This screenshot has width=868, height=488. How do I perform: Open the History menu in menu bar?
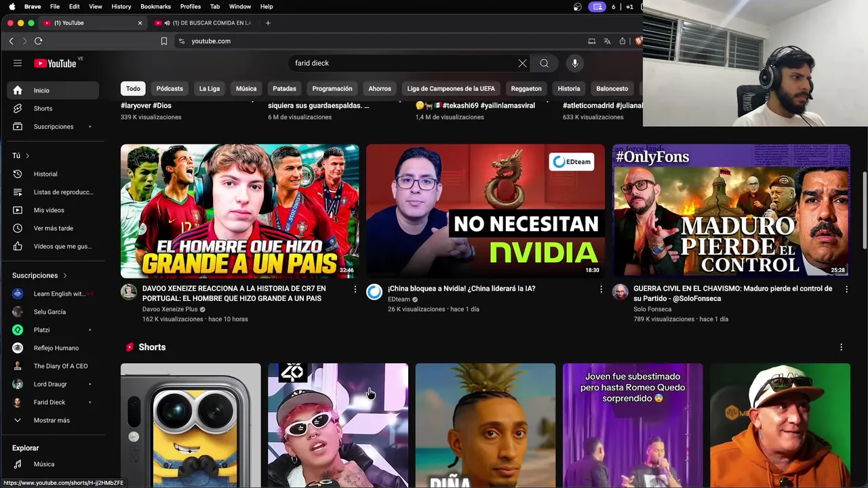[x=121, y=7]
